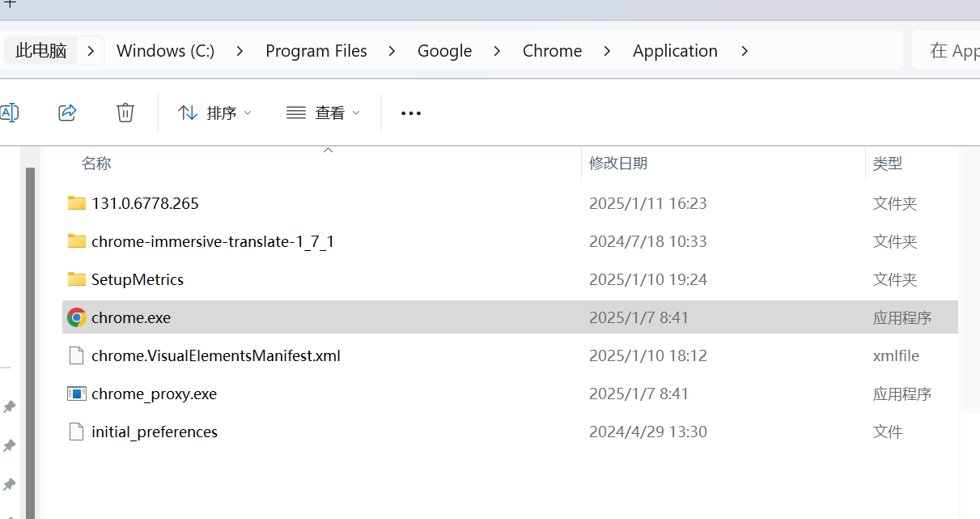Click the initial_preferences file icon
Viewport: 980px width, 519px height.
point(77,432)
